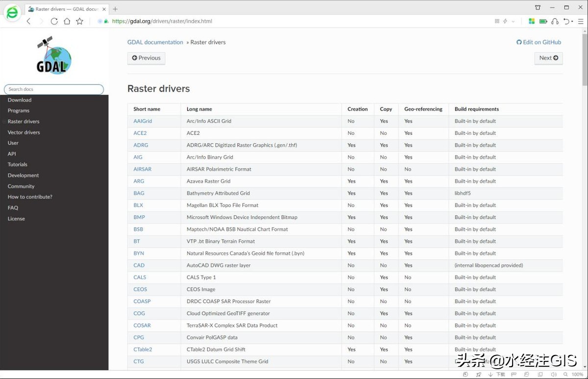
Task: Click the GDAL satellite globe logo
Action: (54, 55)
